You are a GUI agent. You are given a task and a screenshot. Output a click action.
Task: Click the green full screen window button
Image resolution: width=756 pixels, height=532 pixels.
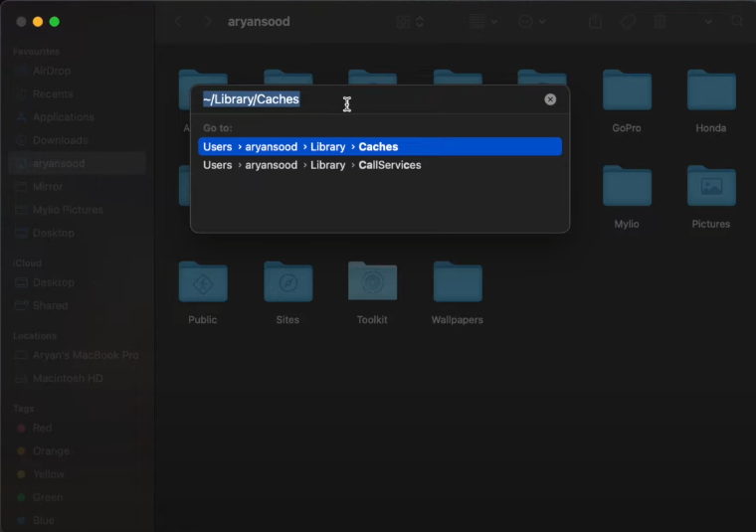(55, 22)
